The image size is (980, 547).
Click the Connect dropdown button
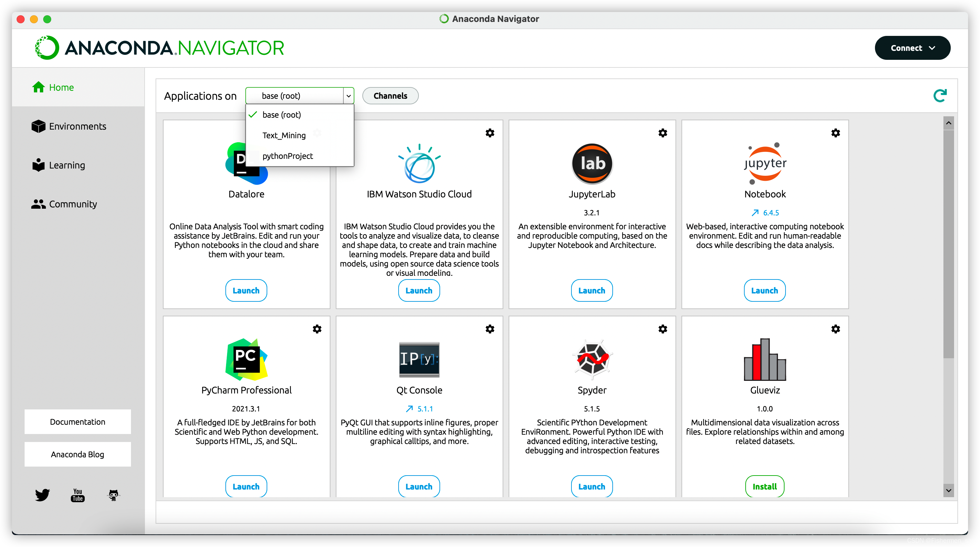(x=913, y=47)
